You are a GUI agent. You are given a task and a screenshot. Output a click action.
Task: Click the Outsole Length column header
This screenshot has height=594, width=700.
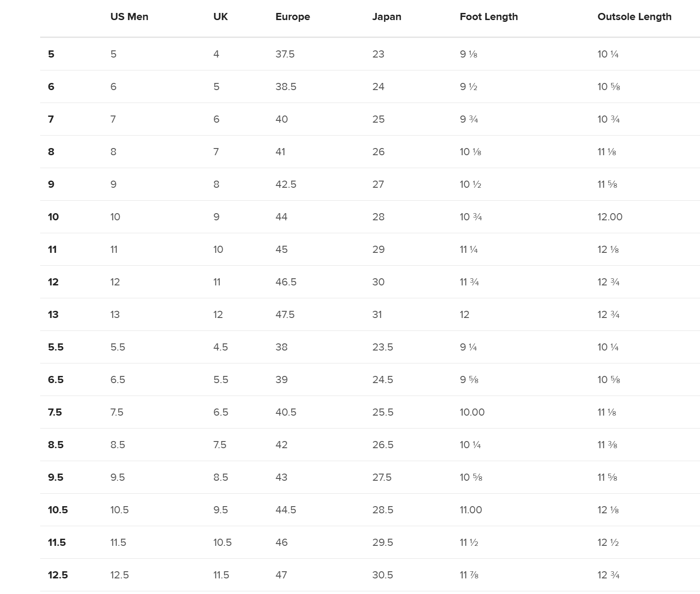click(634, 17)
